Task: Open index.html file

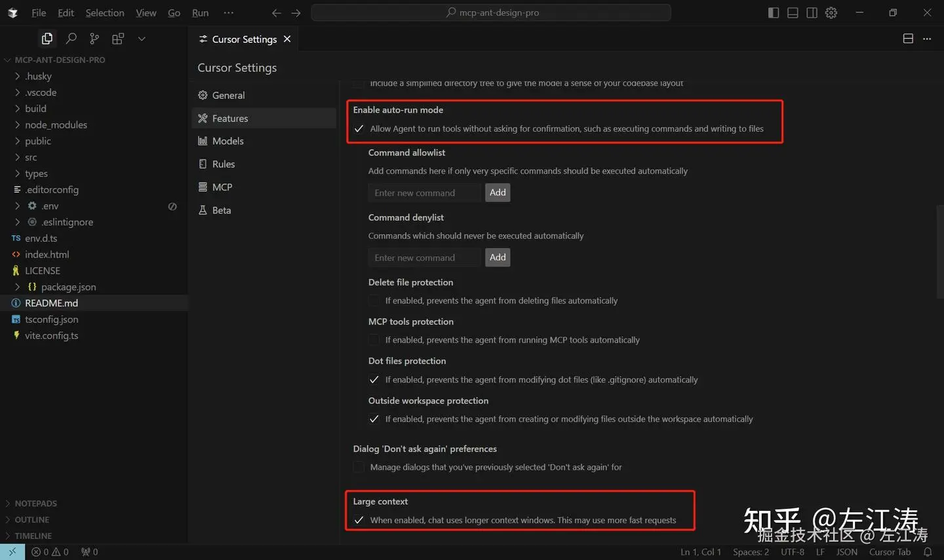Action: point(94,254)
